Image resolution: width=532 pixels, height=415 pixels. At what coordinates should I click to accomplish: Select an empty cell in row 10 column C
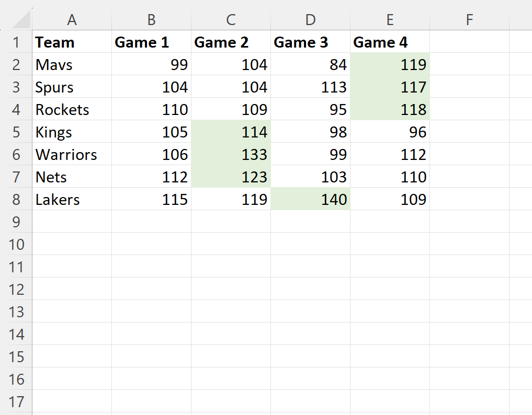click(x=231, y=244)
